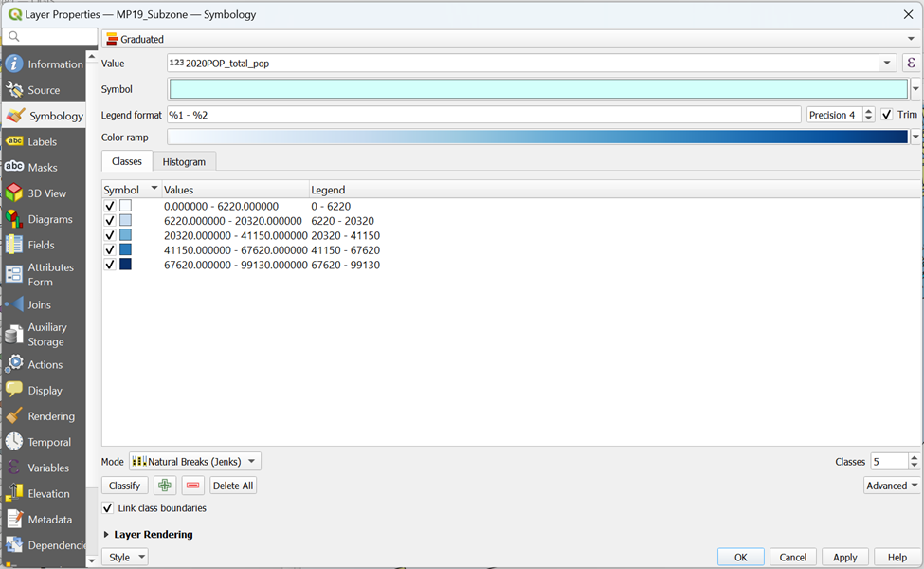Select the Diagrams sidebar icon
The height and width of the screenshot is (569, 924).
pos(14,219)
